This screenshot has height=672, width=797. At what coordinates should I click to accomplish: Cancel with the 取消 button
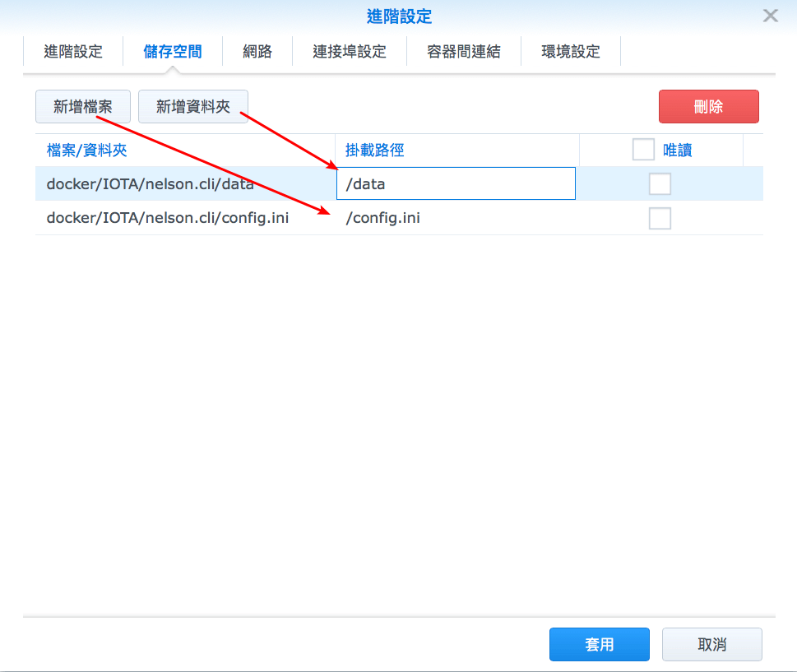point(712,645)
